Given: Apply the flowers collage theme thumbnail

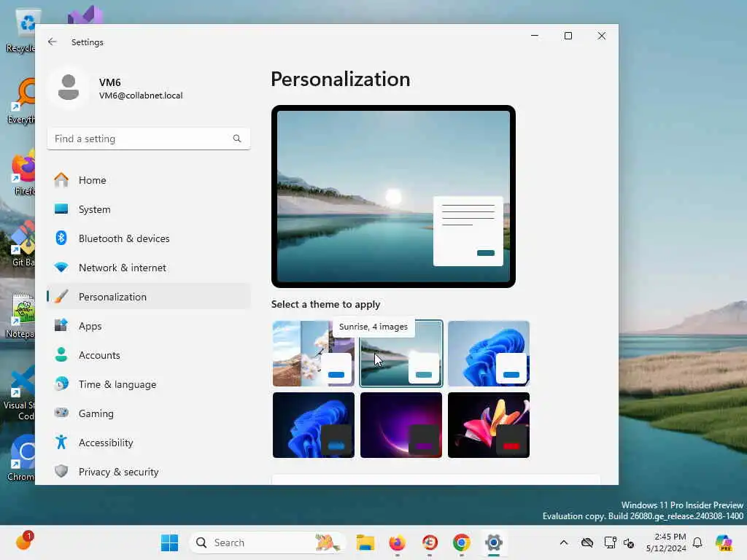Looking at the screenshot, I should (314, 354).
